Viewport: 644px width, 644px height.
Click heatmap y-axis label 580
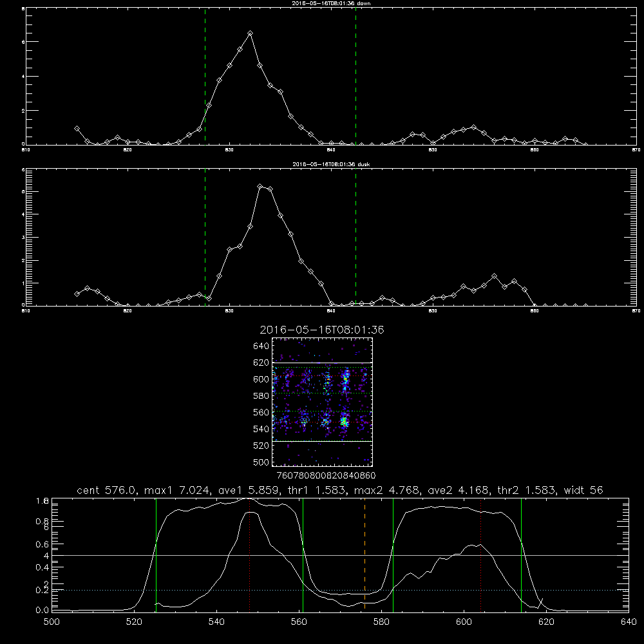(x=261, y=396)
